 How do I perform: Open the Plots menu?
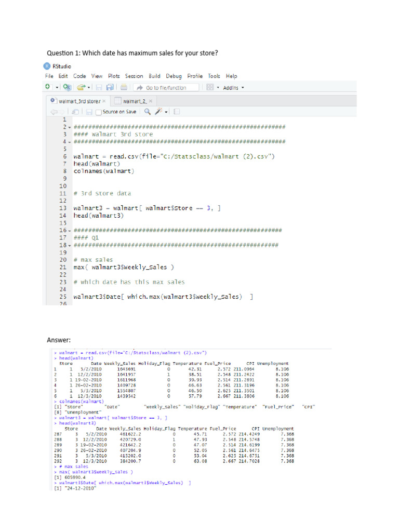(x=114, y=76)
